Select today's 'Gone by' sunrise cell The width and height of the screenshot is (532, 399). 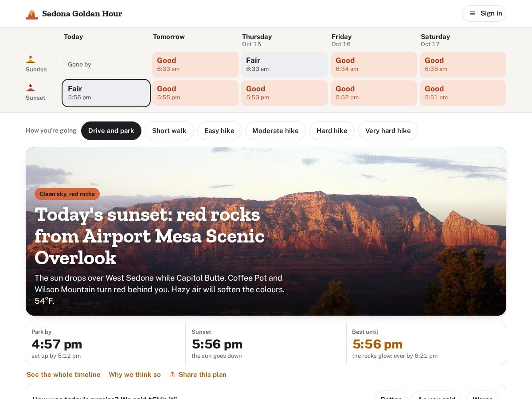tap(106, 65)
